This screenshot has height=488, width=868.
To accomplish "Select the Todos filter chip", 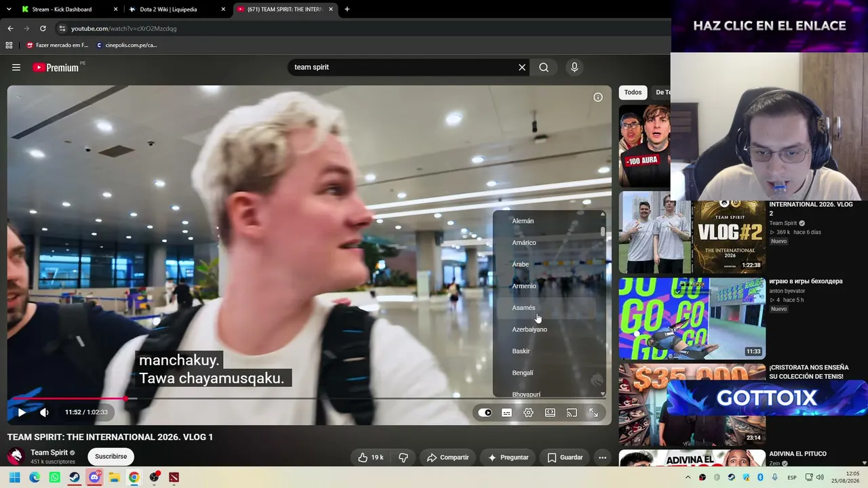I will point(633,92).
